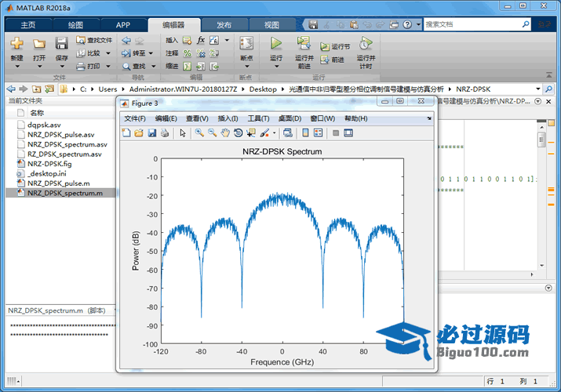561x392 pixels.
Task: Hide plot tools with the gray square icon
Action: (336, 133)
